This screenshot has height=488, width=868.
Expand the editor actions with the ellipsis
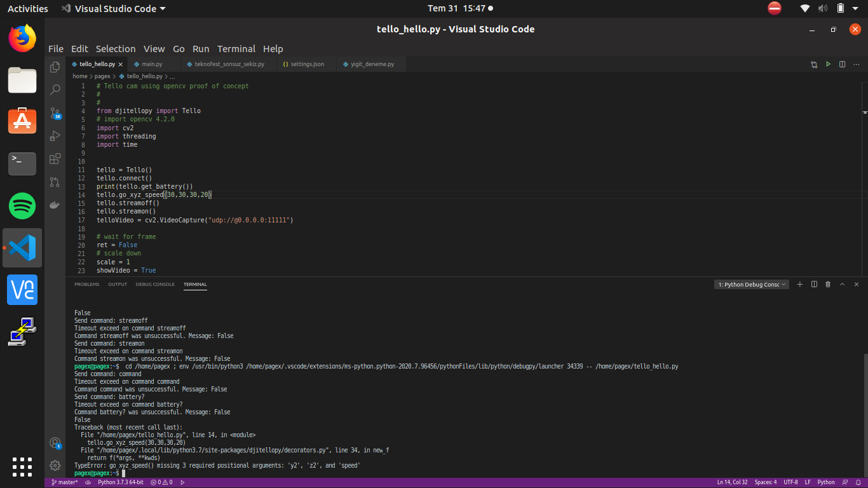(856, 64)
